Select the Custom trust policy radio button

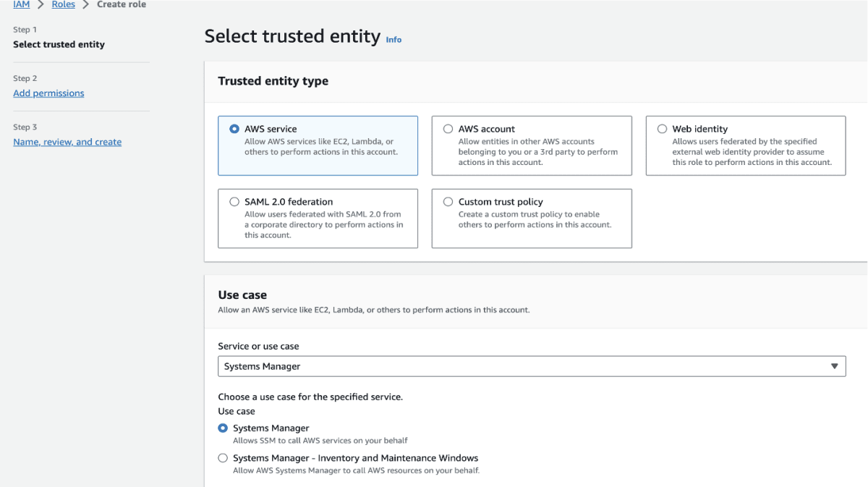coord(448,202)
